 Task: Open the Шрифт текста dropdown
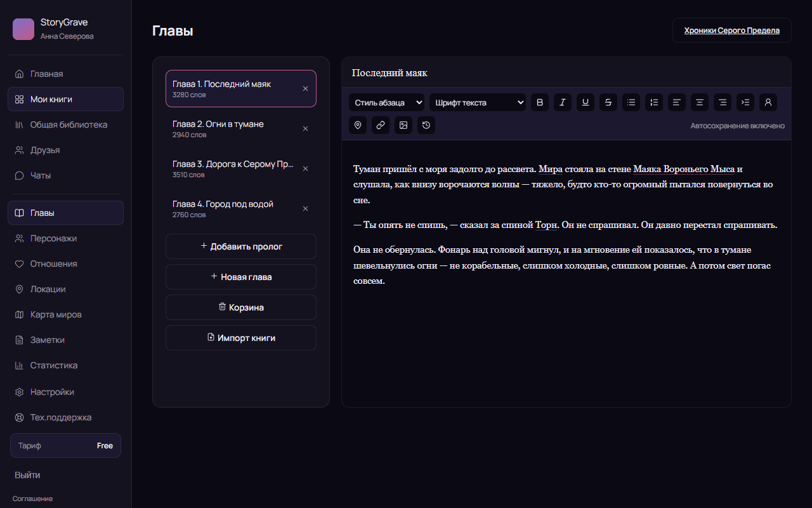(x=478, y=102)
